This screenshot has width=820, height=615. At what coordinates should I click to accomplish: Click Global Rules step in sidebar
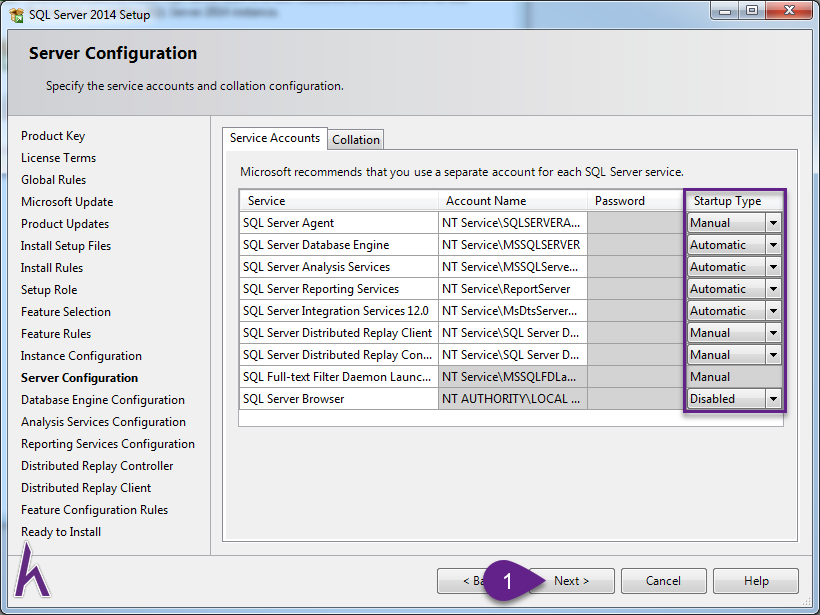[x=53, y=180]
